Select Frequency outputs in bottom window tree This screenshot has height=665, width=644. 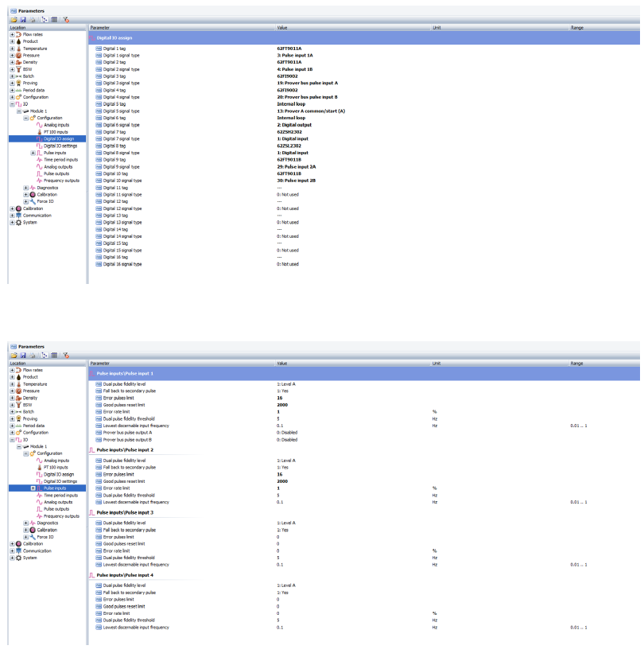[61, 516]
